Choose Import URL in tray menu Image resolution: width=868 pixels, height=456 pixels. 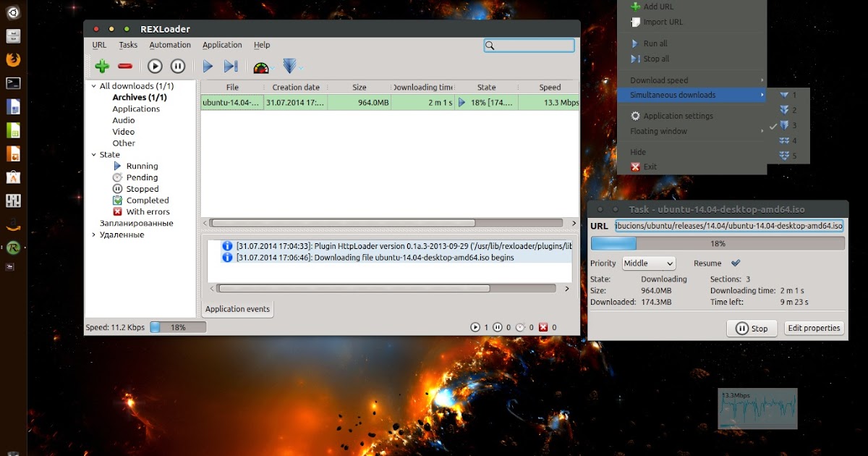(x=692, y=22)
